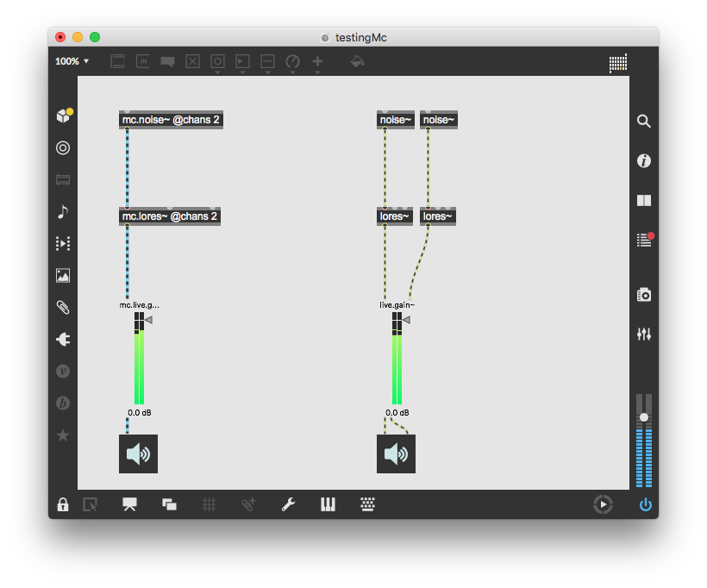Open the Max Console with red badge

coord(644,240)
